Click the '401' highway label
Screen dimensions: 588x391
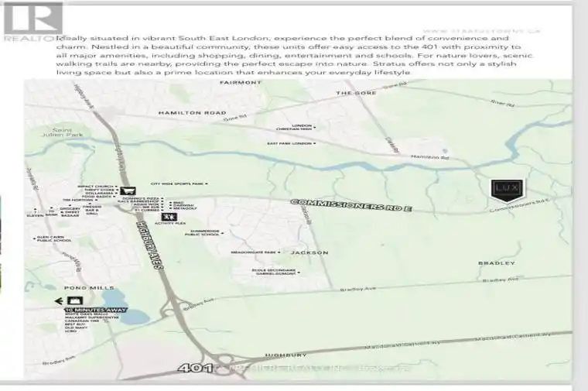(195, 368)
